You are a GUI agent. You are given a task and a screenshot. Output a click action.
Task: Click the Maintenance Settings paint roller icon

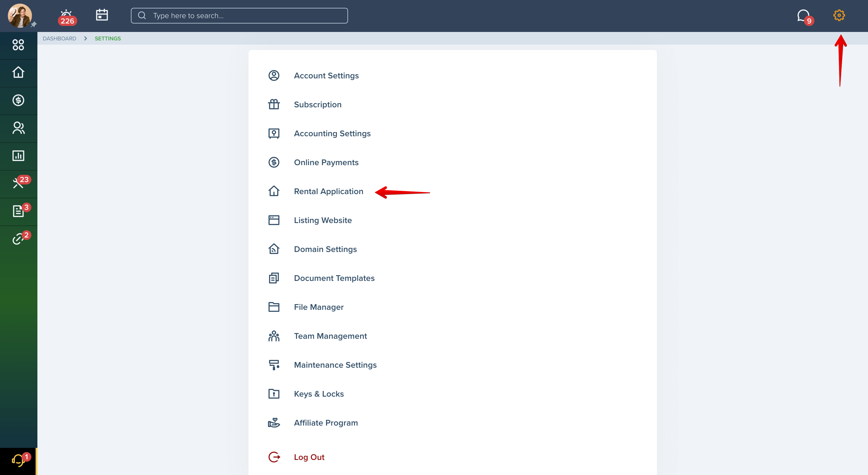274,365
